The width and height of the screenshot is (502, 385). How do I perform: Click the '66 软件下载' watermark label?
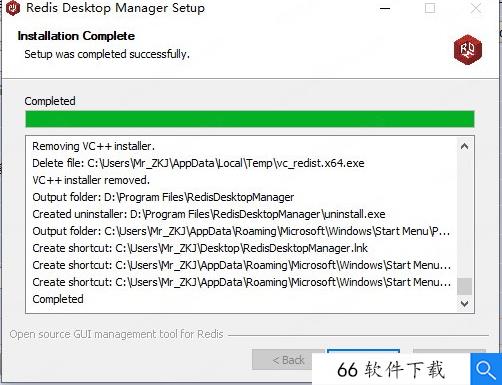pyautogui.click(x=391, y=370)
